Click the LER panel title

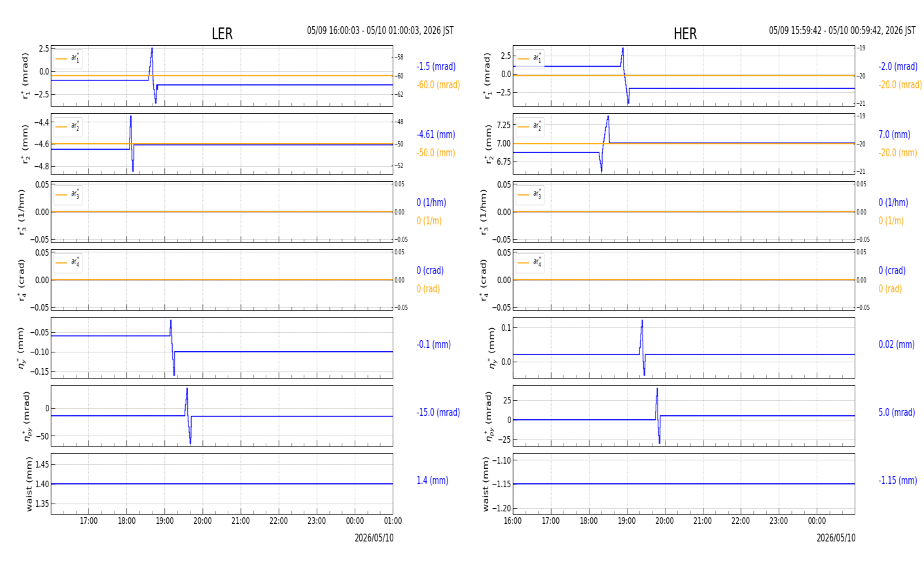[x=222, y=34]
